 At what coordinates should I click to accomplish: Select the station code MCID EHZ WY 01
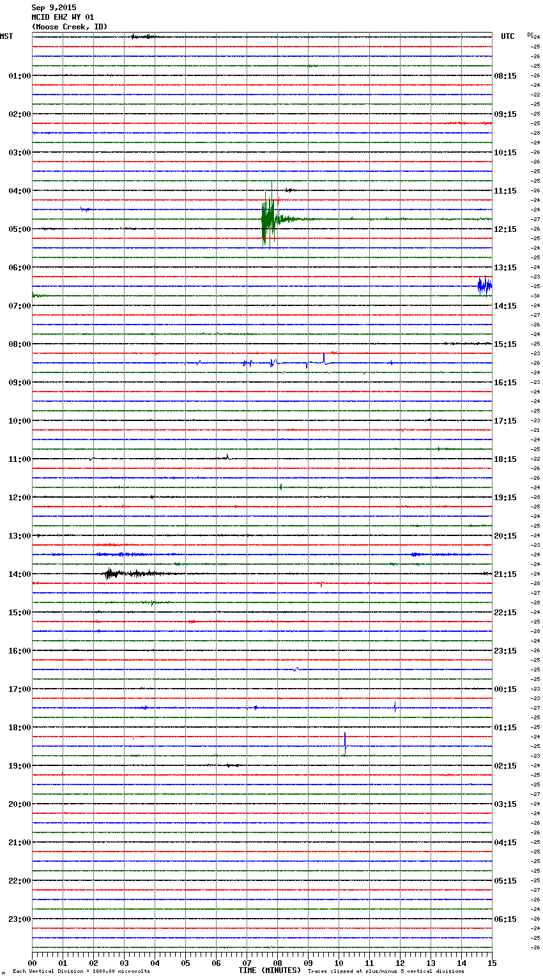(x=63, y=17)
